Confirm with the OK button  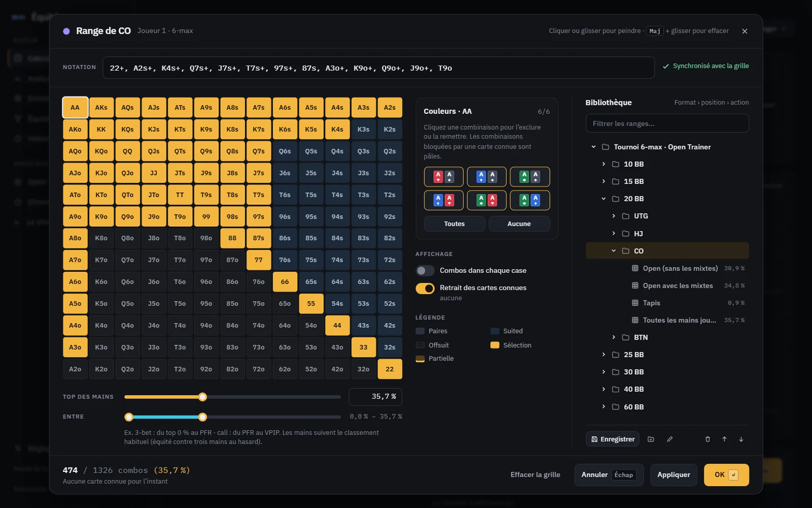point(726,475)
